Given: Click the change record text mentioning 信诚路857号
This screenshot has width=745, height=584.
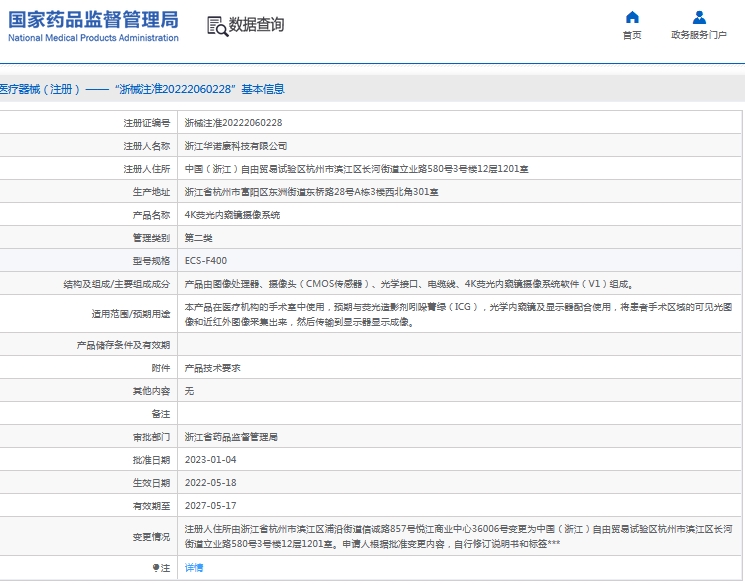Looking at the screenshot, I should (458, 536).
